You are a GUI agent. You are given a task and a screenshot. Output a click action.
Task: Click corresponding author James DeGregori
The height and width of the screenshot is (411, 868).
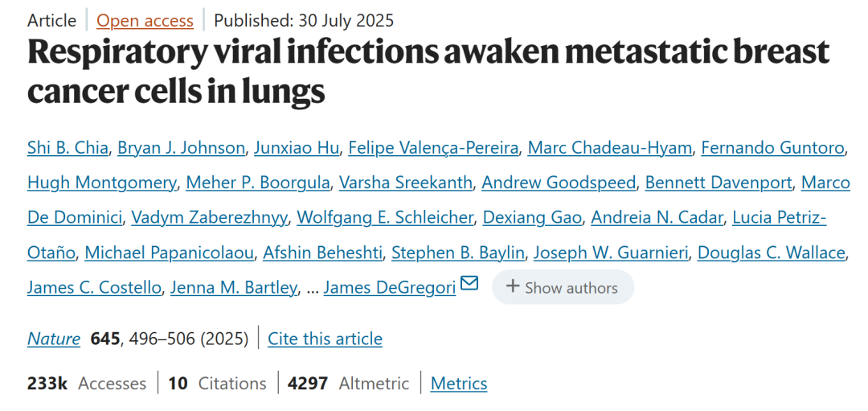click(x=389, y=287)
